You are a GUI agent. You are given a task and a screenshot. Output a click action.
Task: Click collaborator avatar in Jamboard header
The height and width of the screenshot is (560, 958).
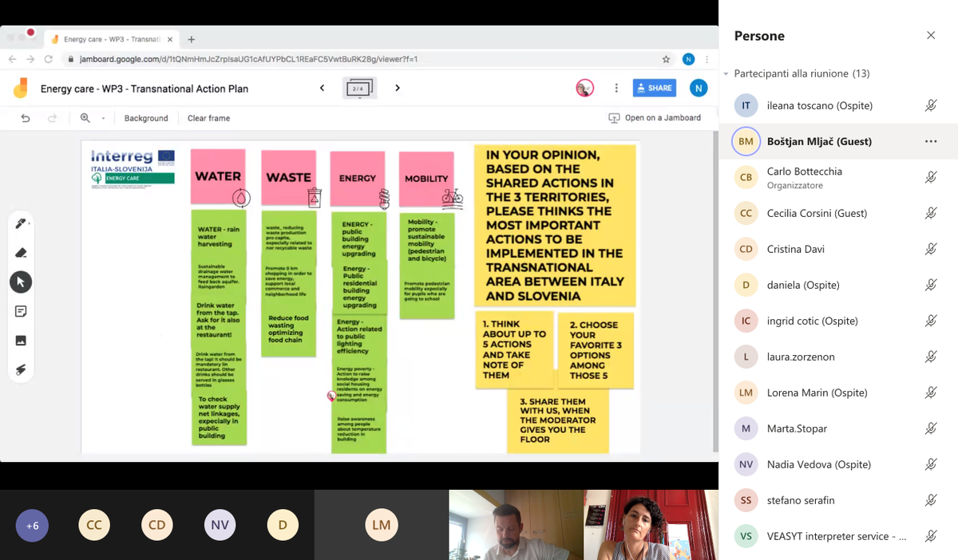pos(585,89)
